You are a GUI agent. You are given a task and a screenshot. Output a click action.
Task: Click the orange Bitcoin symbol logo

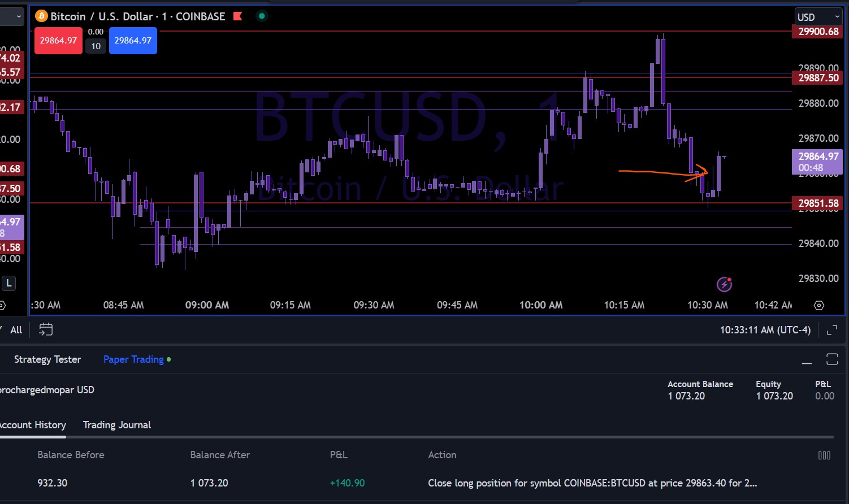tap(41, 16)
